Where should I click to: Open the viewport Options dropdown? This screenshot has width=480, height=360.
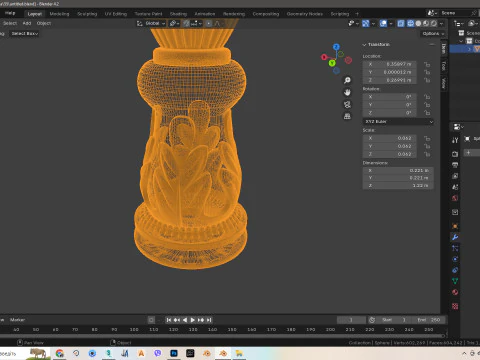433,34
